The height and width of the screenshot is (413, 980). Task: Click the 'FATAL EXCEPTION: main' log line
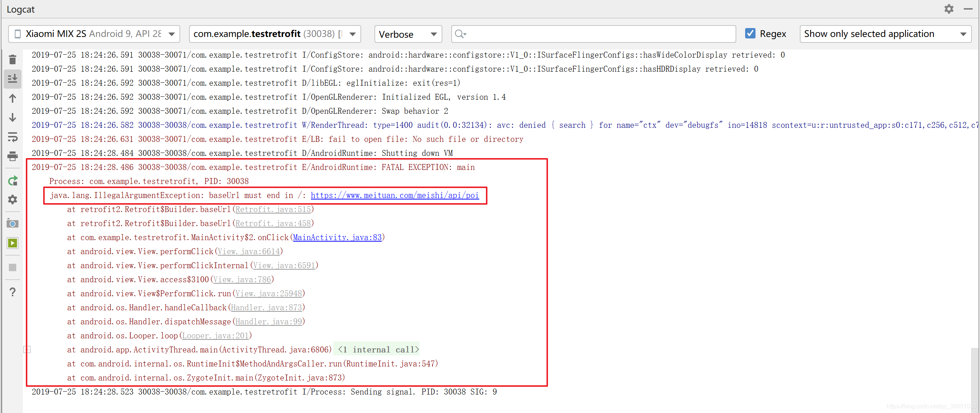coord(253,167)
